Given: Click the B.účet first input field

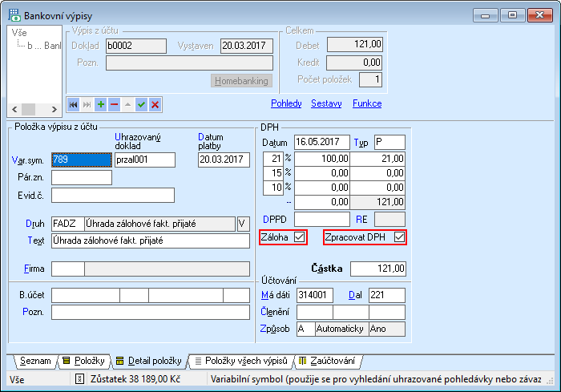Looking at the screenshot, I should [x=86, y=295].
